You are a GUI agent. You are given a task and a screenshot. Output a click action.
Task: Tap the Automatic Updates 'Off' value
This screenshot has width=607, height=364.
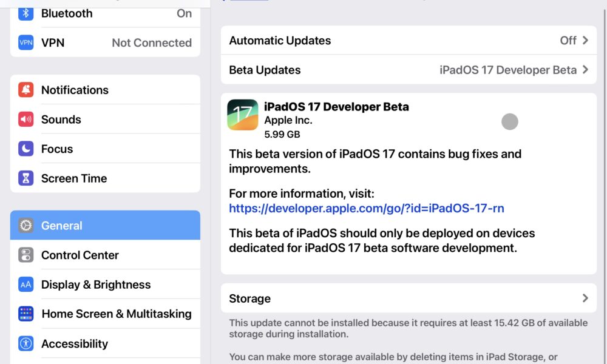[568, 40]
